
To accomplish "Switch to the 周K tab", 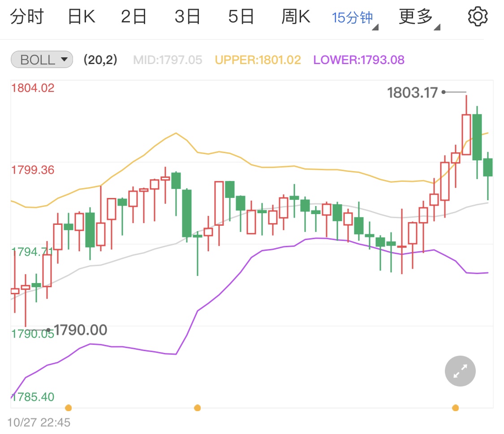I will click(296, 17).
